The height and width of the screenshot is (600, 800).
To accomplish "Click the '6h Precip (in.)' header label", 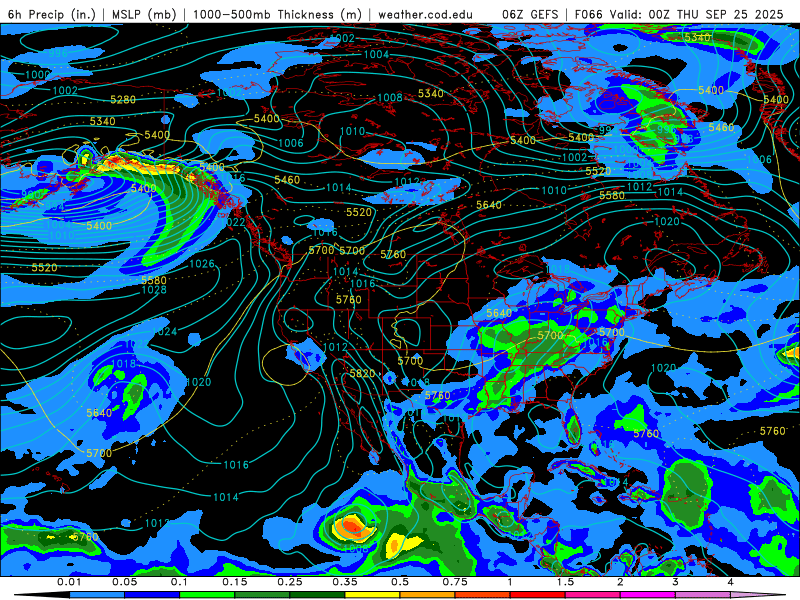I will point(52,14).
